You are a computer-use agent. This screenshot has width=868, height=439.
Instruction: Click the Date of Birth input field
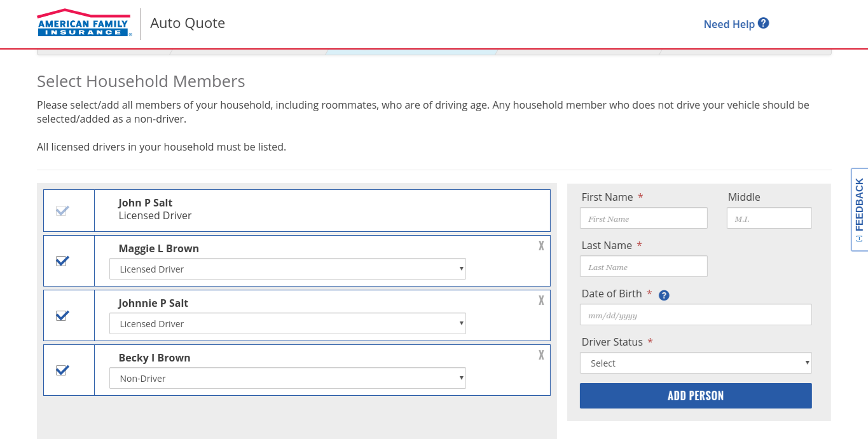pyautogui.click(x=696, y=315)
